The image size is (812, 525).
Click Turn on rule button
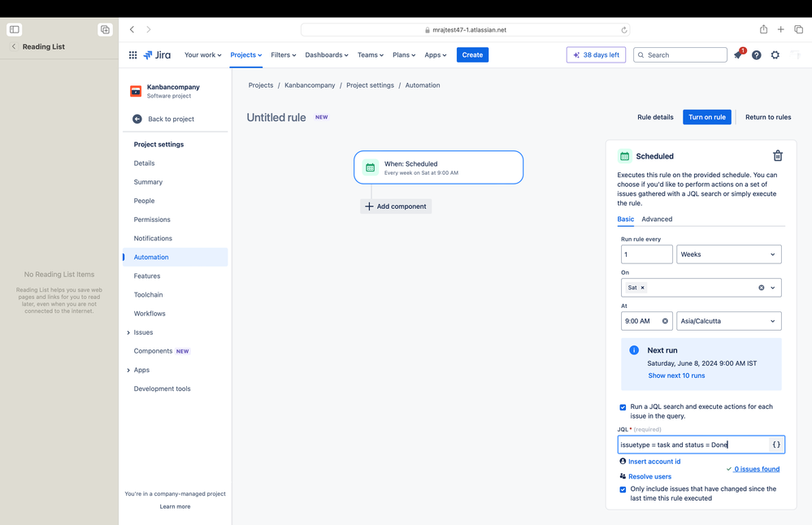[707, 118]
